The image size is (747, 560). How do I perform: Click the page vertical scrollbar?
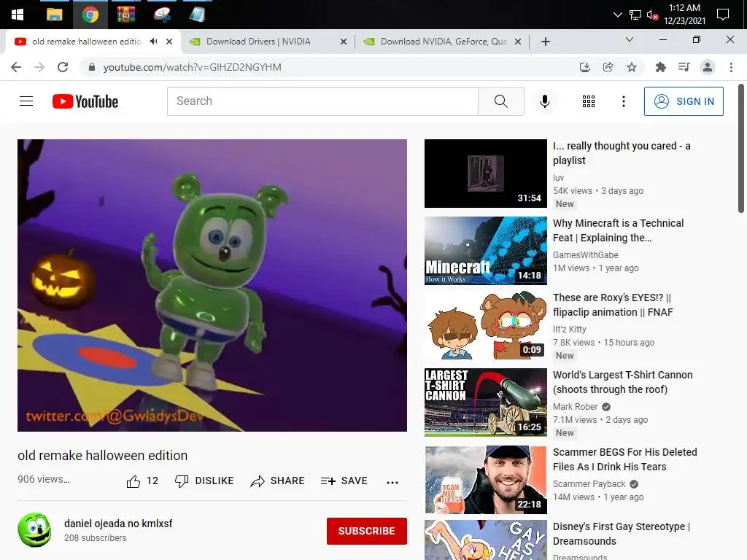pyautogui.click(x=741, y=149)
